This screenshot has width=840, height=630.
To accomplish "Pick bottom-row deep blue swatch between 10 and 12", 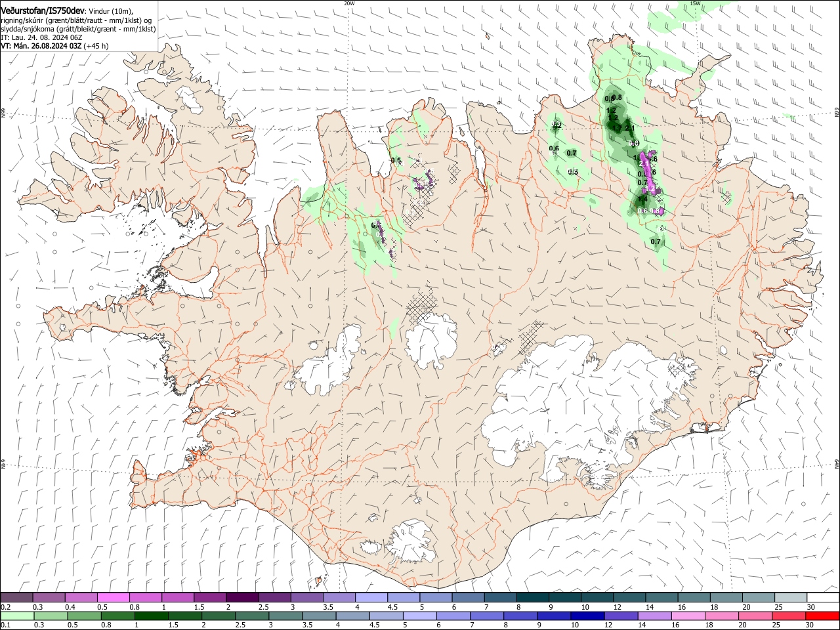I will coord(587,616).
